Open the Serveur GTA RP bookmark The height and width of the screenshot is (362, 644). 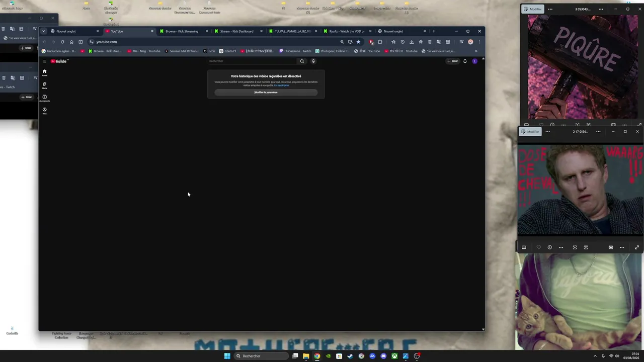pos(182,51)
